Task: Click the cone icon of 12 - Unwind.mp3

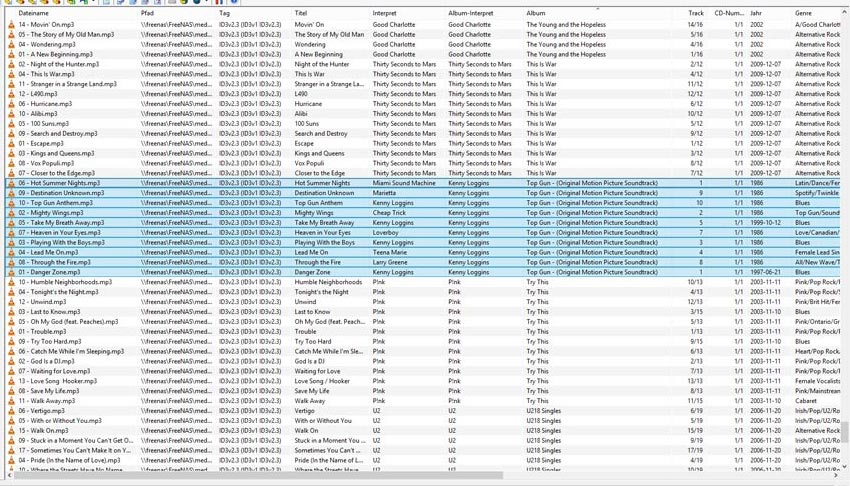Action: point(11,302)
